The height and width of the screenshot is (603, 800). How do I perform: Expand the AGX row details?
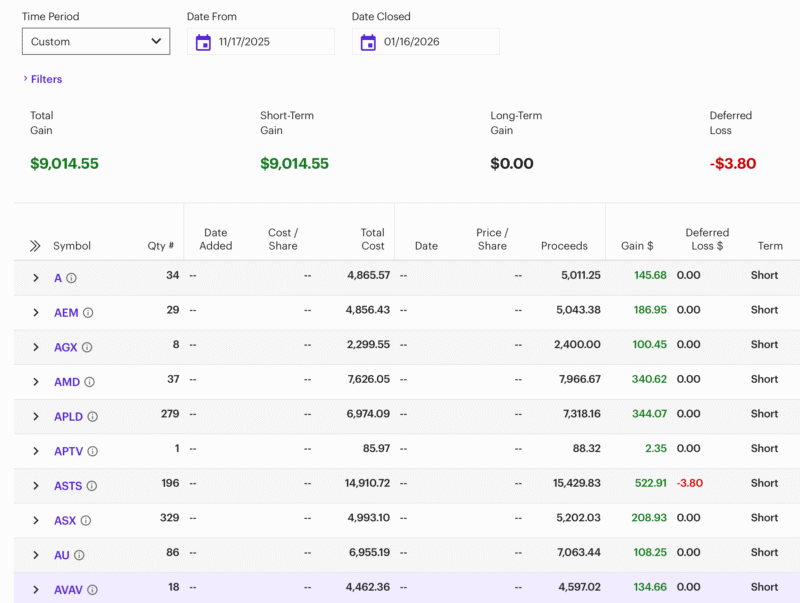[x=36, y=348]
